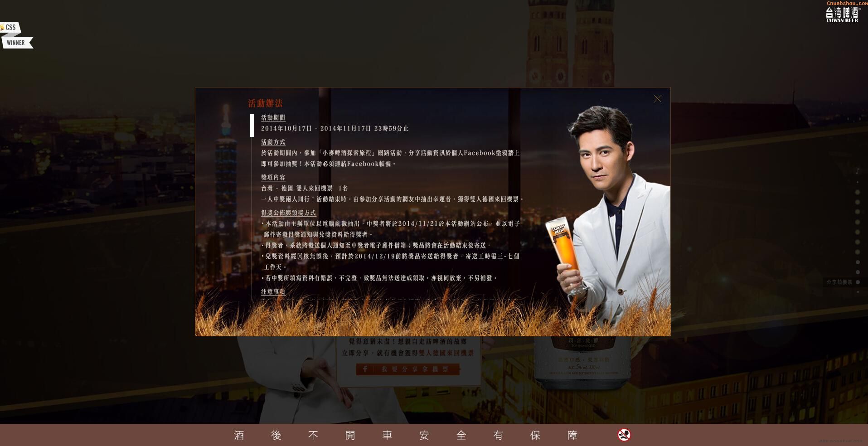Select the 分享抽機票 navigation dot
Viewport: 868px width, 446px height.
tap(858, 282)
